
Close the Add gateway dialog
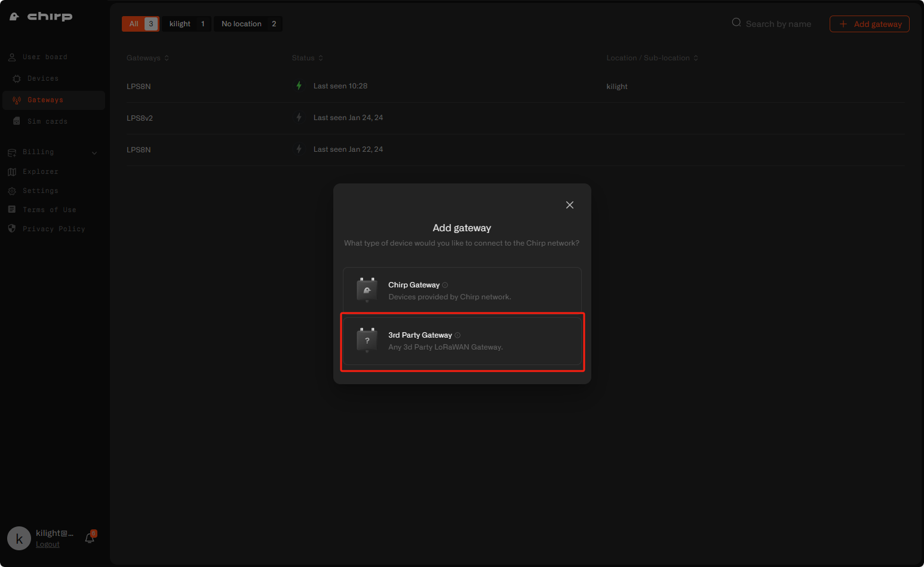coord(570,205)
